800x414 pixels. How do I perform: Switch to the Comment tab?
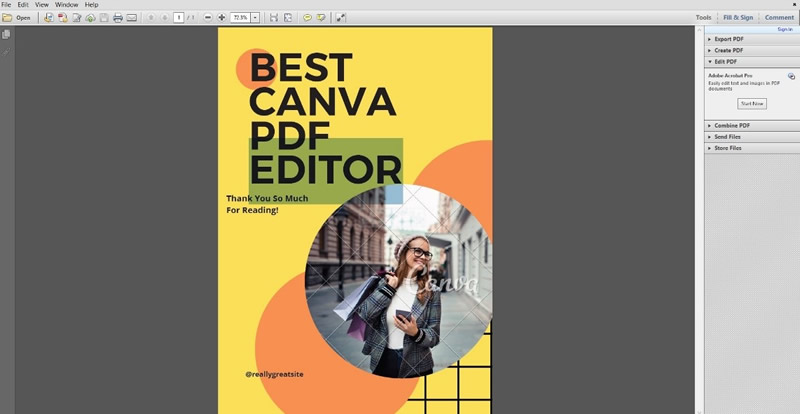pos(779,17)
